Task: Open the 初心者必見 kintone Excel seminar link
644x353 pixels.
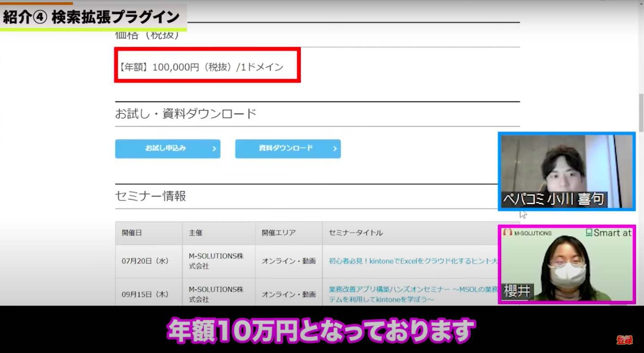Action: [412, 261]
